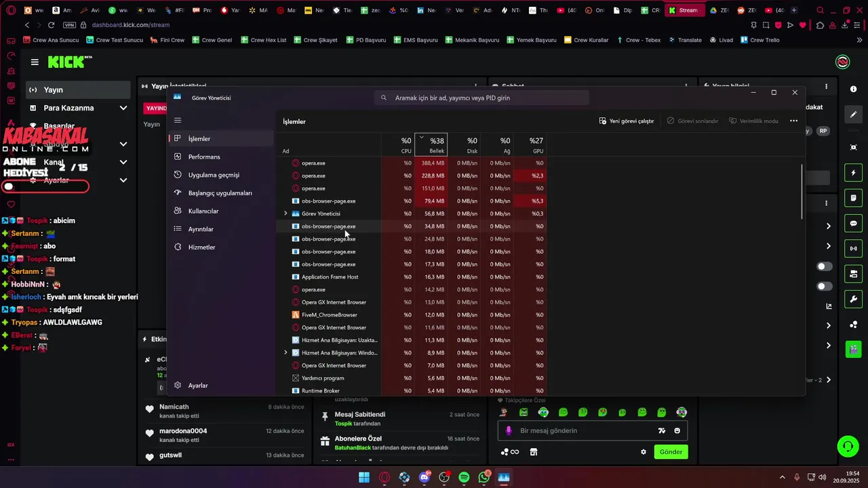Click the Task Manager process list scrollbar
Image resolution: width=868 pixels, height=488 pixels.
click(803, 192)
